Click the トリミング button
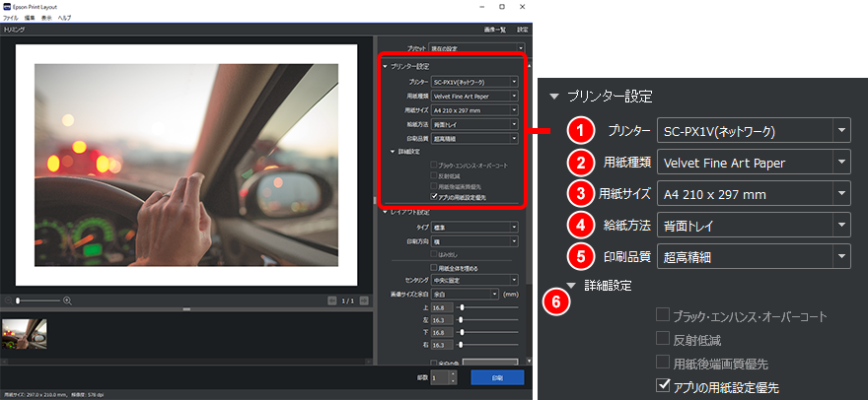 click(x=15, y=31)
